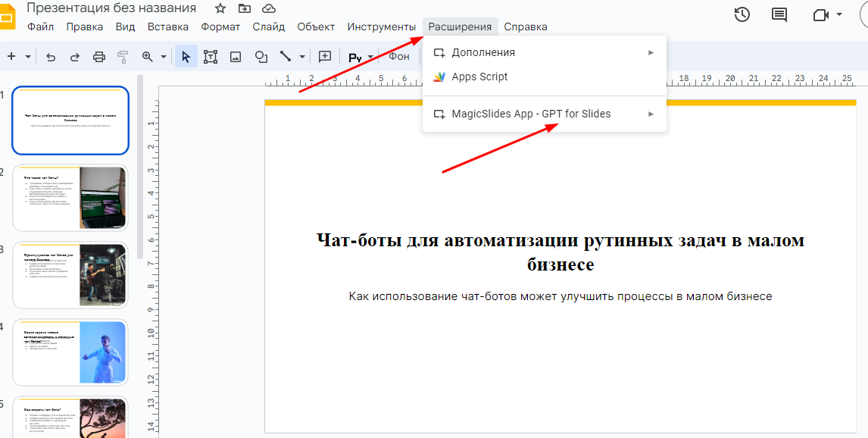
Task: Choose Apps Script from the menu
Action: pos(544,77)
